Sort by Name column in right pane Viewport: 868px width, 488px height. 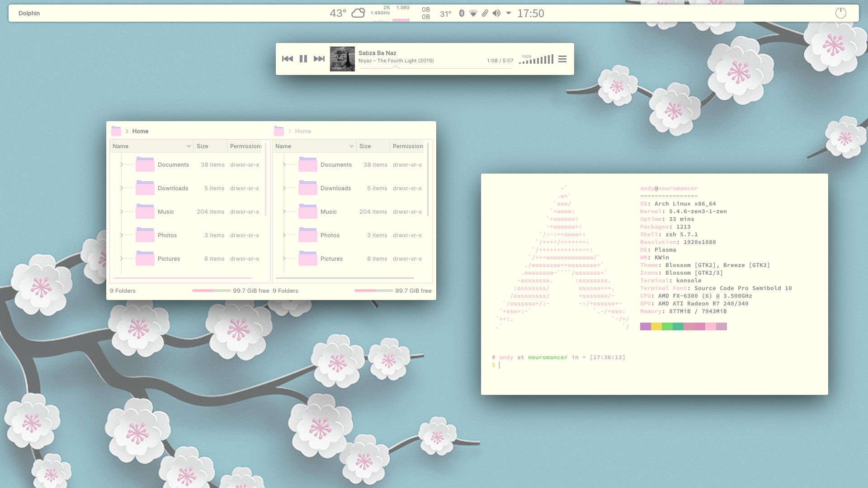pyautogui.click(x=314, y=146)
